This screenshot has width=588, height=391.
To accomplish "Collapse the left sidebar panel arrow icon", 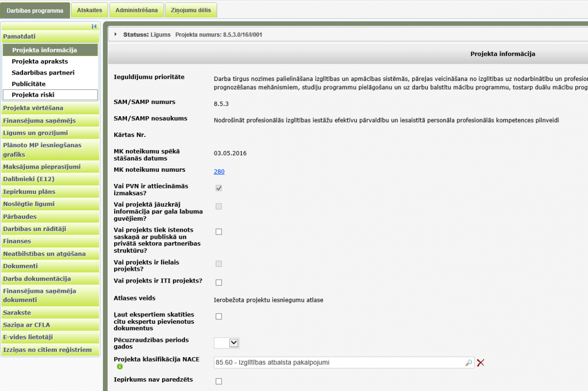I will (x=94, y=26).
